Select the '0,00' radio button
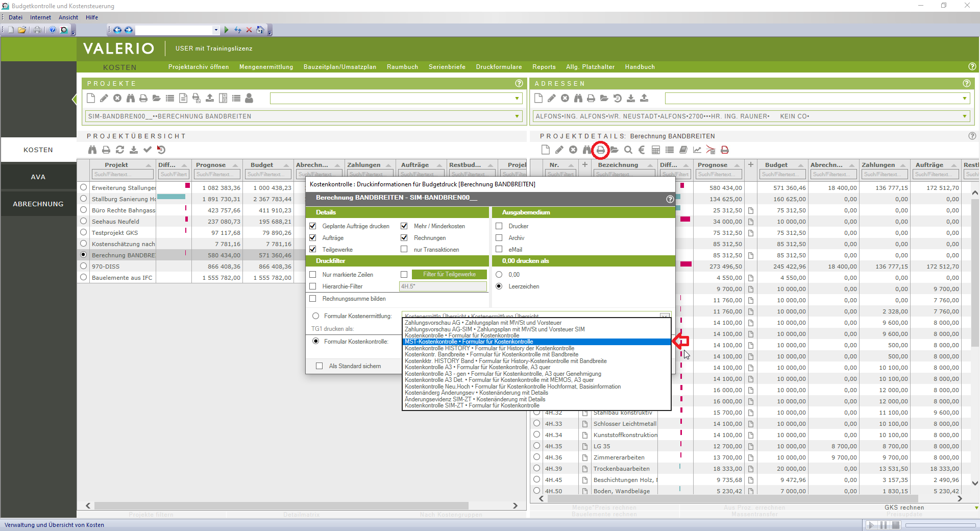Image resolution: width=980 pixels, height=531 pixels. pos(499,275)
